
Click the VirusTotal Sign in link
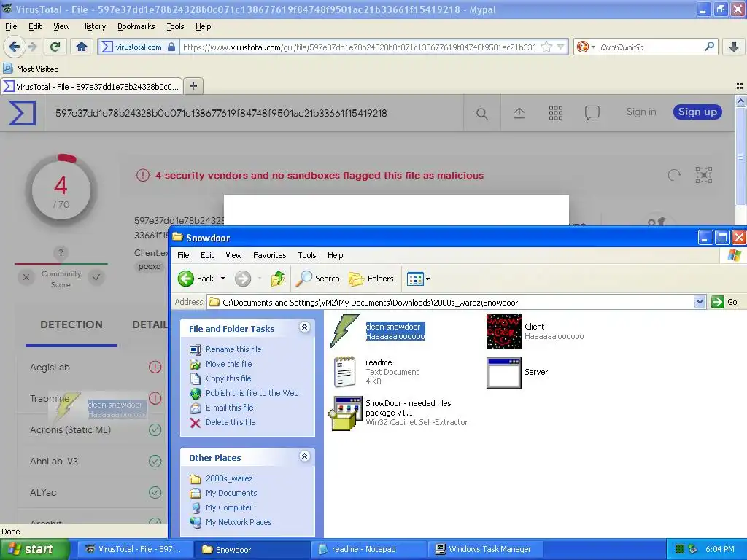click(x=641, y=112)
